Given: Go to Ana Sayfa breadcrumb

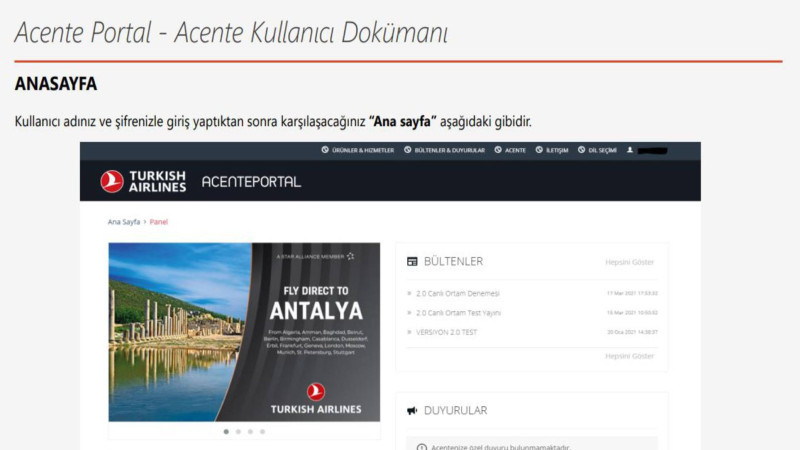Looking at the screenshot, I should [123, 222].
